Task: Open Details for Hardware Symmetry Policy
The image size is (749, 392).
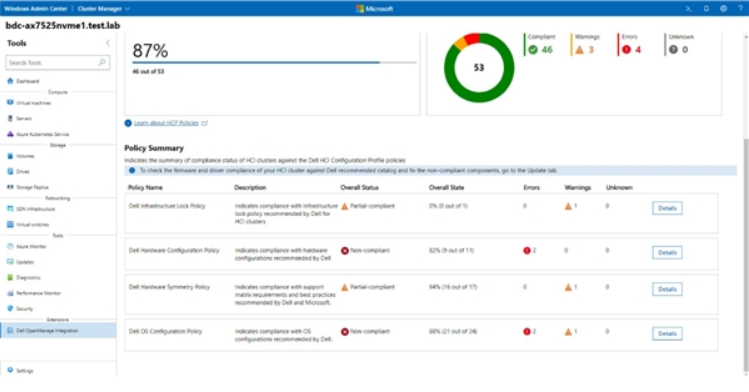Action: tap(667, 289)
